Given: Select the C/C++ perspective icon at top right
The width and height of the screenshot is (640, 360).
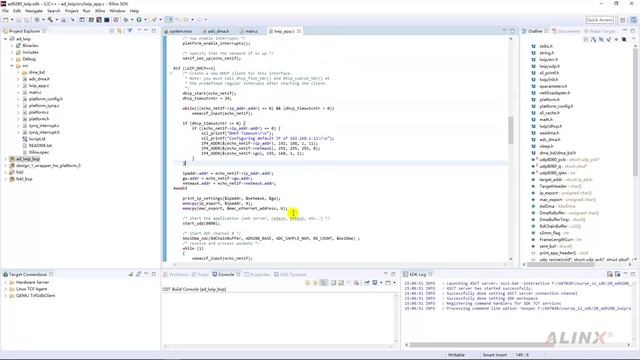Looking at the screenshot, I should point(633,20).
